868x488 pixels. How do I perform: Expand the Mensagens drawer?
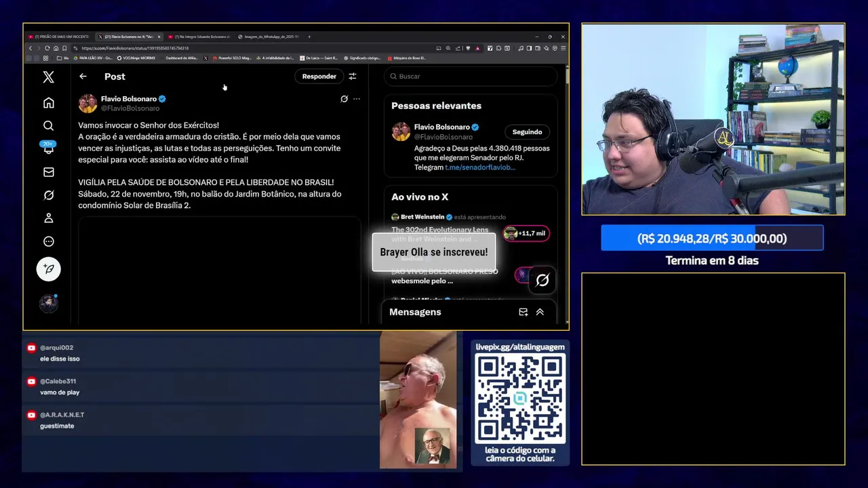(x=540, y=312)
